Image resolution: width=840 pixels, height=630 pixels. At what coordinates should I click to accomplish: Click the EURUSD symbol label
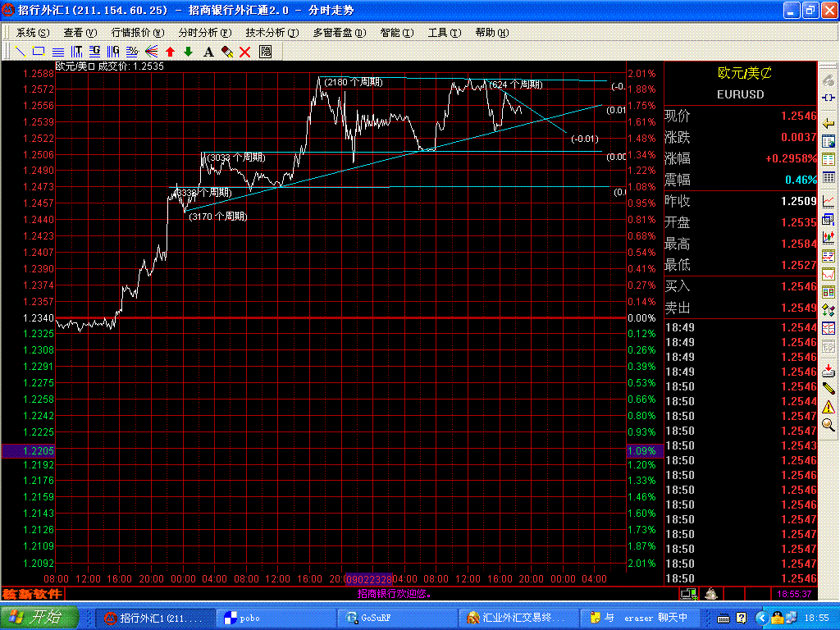pos(741,94)
